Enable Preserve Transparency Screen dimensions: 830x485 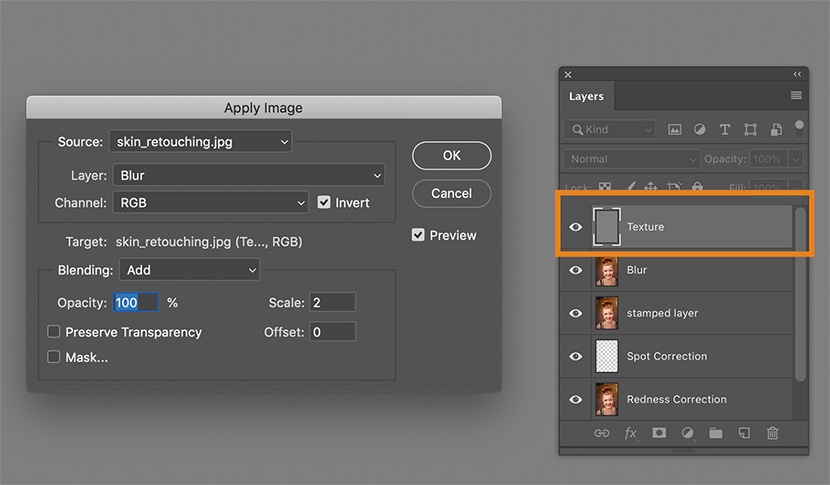click(x=54, y=332)
